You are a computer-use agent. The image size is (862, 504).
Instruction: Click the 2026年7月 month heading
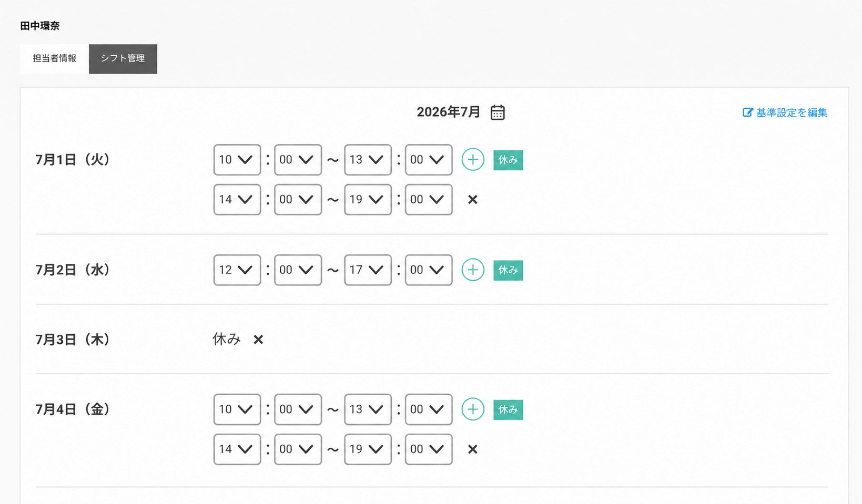449,112
